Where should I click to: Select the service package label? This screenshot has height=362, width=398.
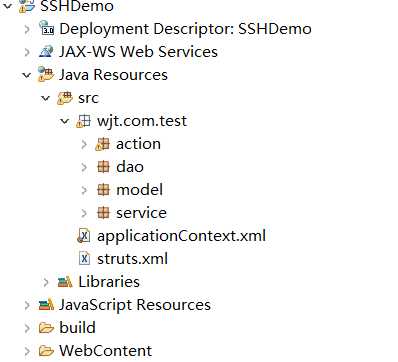(x=141, y=213)
